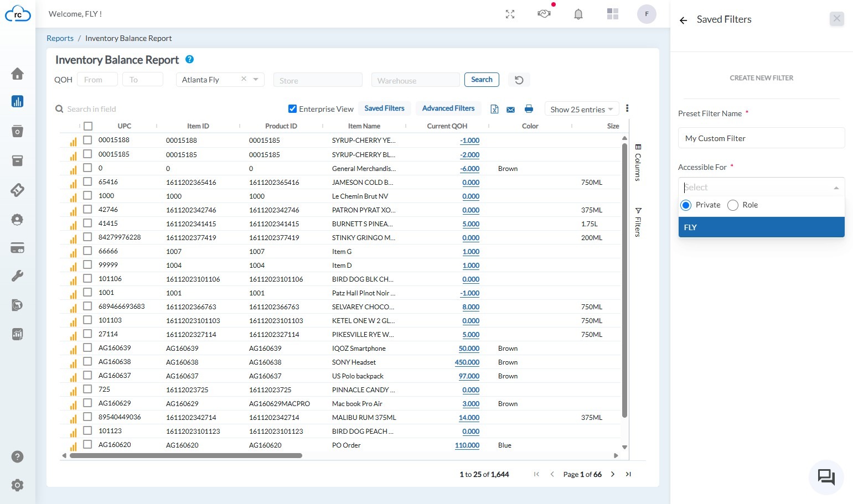The image size is (853, 504).
Task: Click the vertical table scrollbar
Action: 624,280
